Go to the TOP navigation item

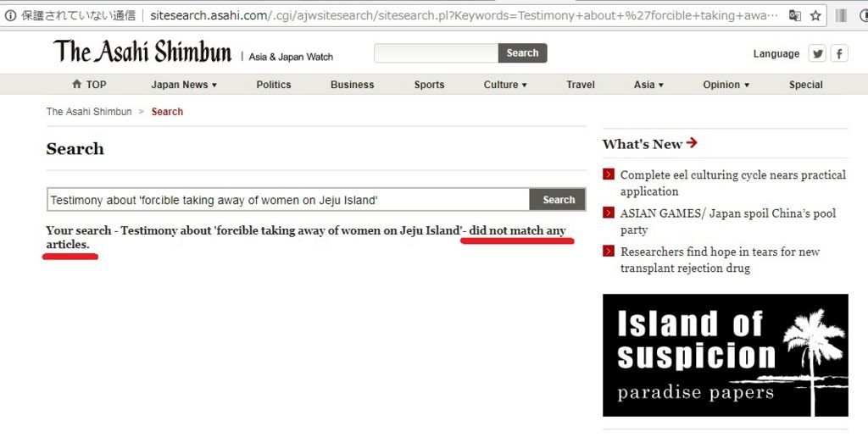click(89, 85)
